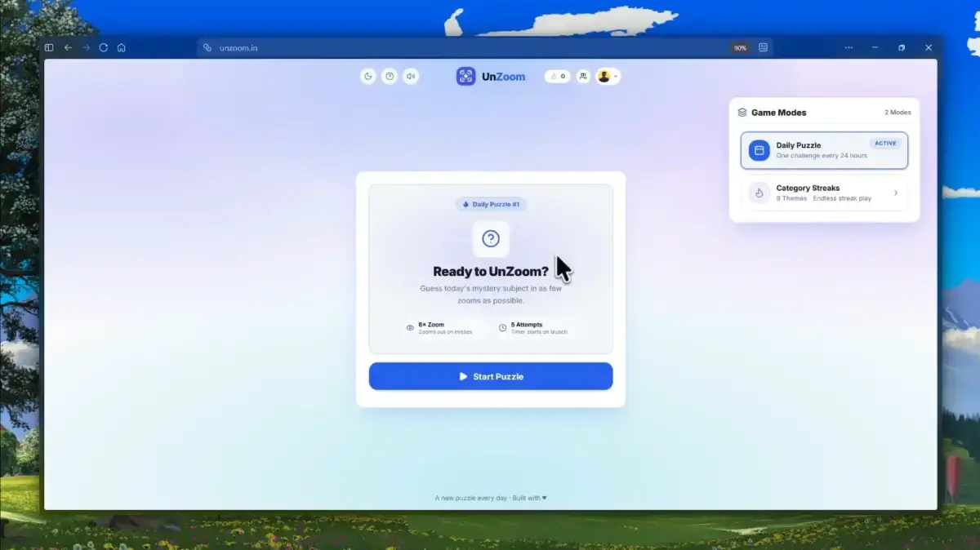This screenshot has height=550, width=980.
Task: Open the browser home page
Action: tap(122, 47)
